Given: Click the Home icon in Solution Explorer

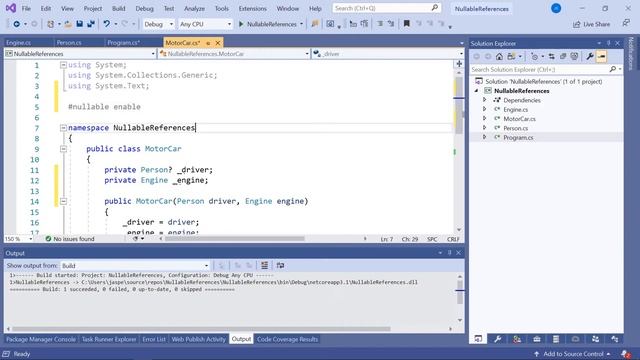Looking at the screenshot, I should [499, 56].
